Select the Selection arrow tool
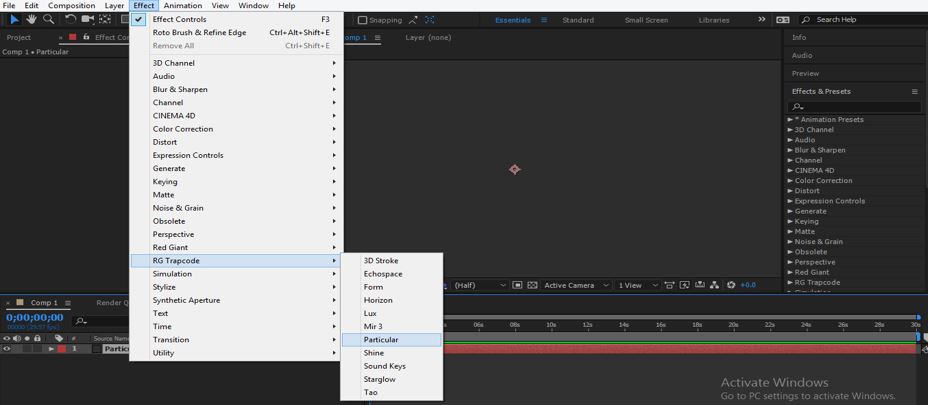Image resolution: width=928 pixels, height=405 pixels. point(15,20)
